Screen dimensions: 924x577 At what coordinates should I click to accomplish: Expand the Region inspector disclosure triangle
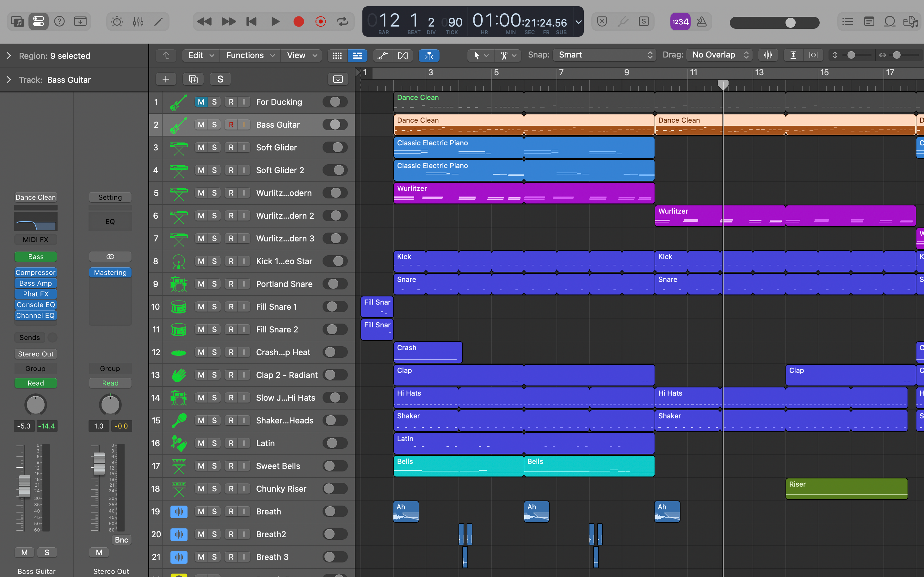point(9,56)
